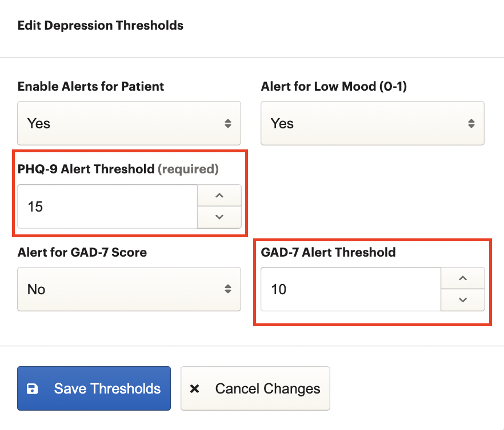Click the arrows icon on GAD-7 Score select
This screenshot has height=430, width=504.
[x=228, y=289]
